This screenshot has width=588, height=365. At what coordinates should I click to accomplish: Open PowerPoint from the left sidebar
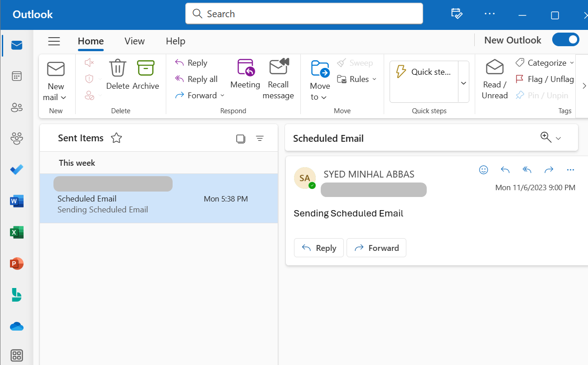pos(17,264)
